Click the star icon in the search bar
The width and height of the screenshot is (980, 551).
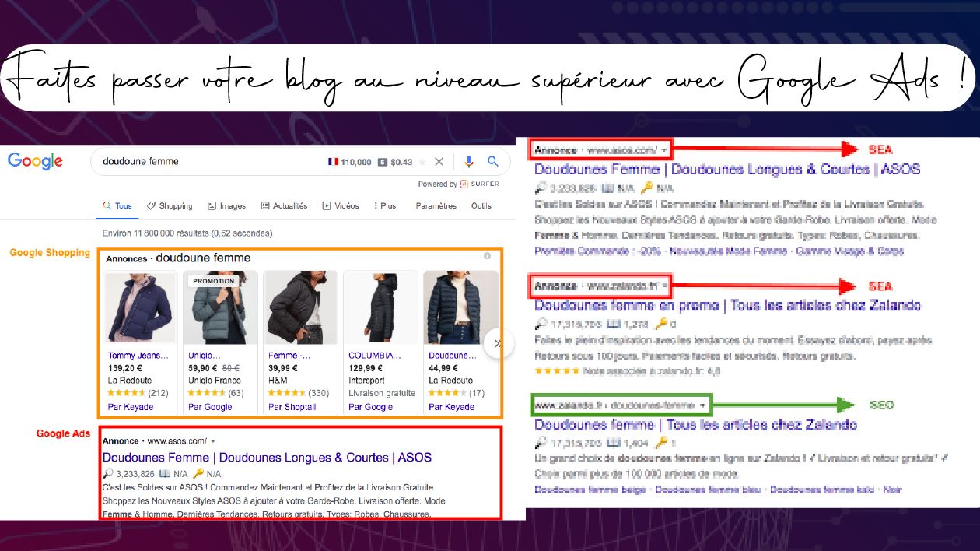tap(422, 162)
